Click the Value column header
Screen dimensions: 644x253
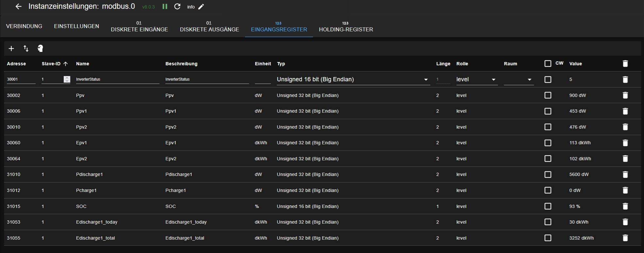(x=575, y=64)
